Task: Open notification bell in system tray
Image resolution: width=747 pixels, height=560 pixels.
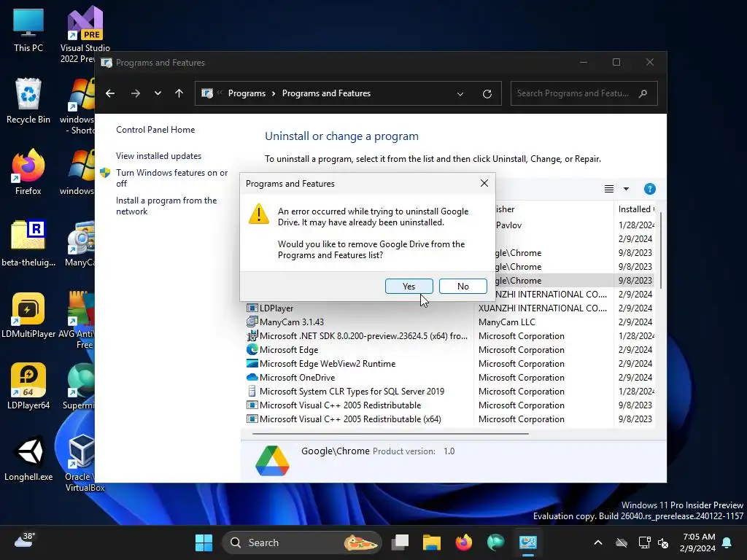Action: coord(727,542)
